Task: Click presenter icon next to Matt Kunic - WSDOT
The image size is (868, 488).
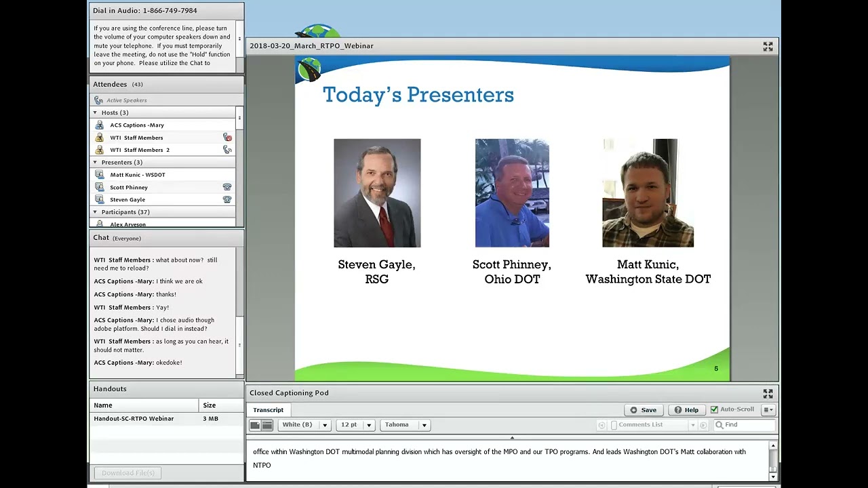Action: (x=100, y=175)
